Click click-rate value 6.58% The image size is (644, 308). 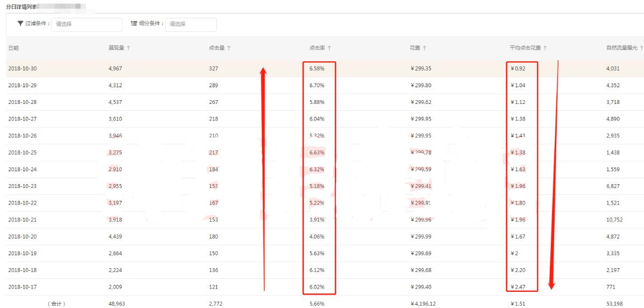[317, 69]
